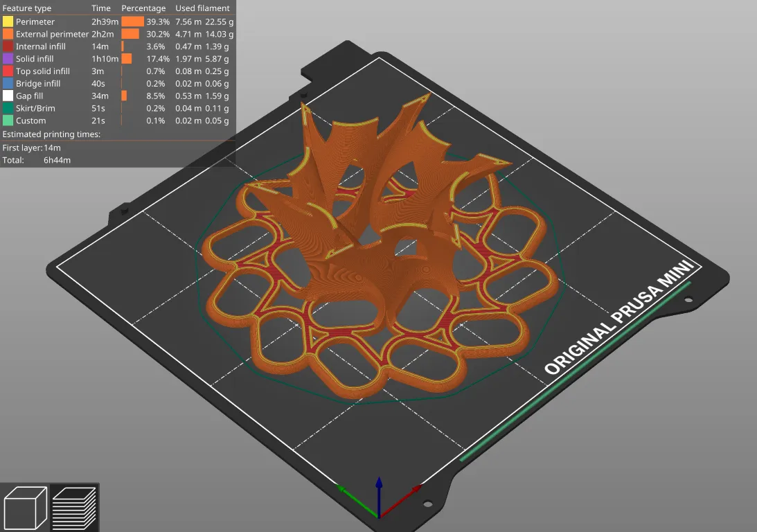Switch to 3D editor view cube icon

pyautogui.click(x=25, y=507)
